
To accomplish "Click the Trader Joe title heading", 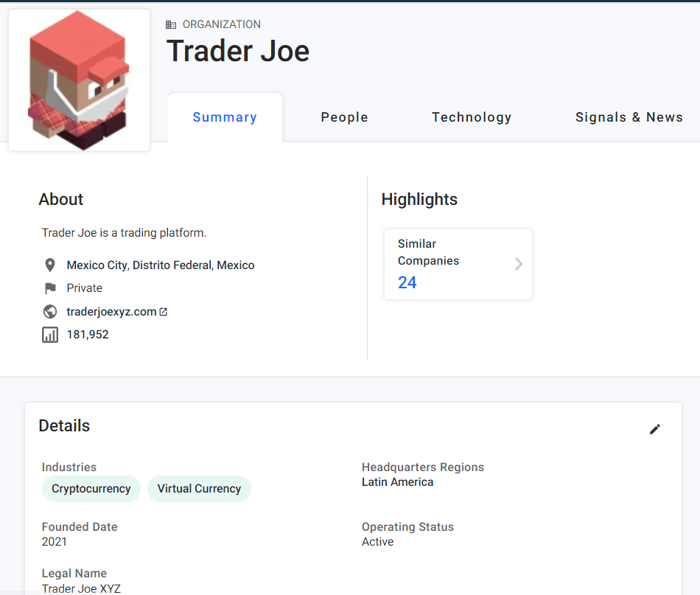I will 238,51.
